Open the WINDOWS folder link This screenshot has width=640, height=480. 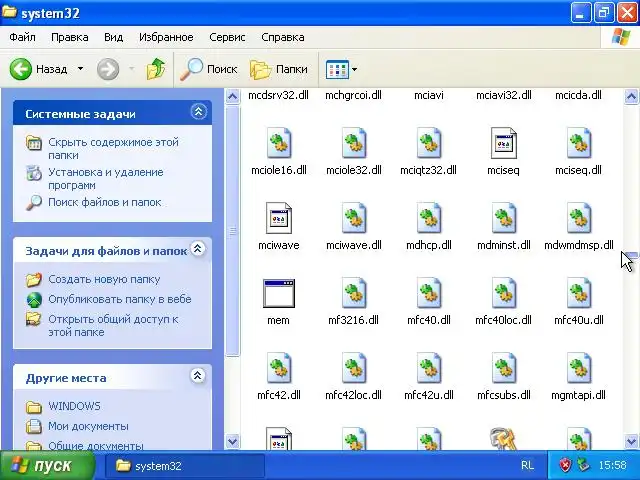point(74,406)
